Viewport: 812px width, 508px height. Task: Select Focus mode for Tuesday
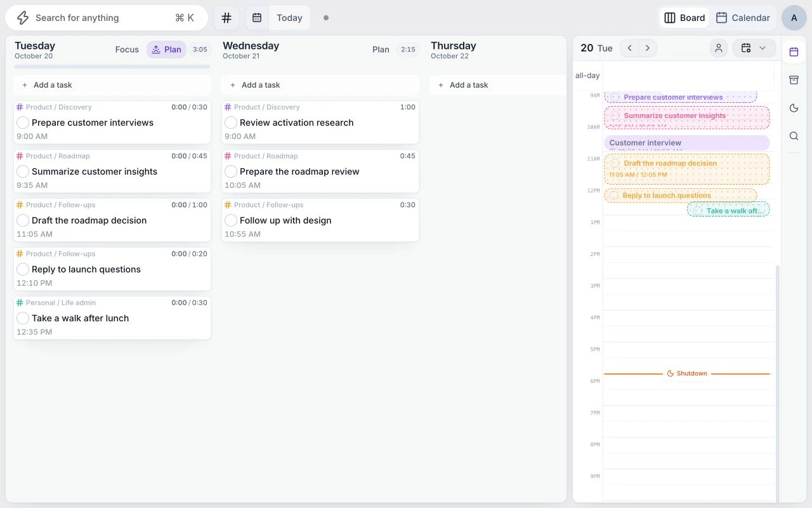127,50
